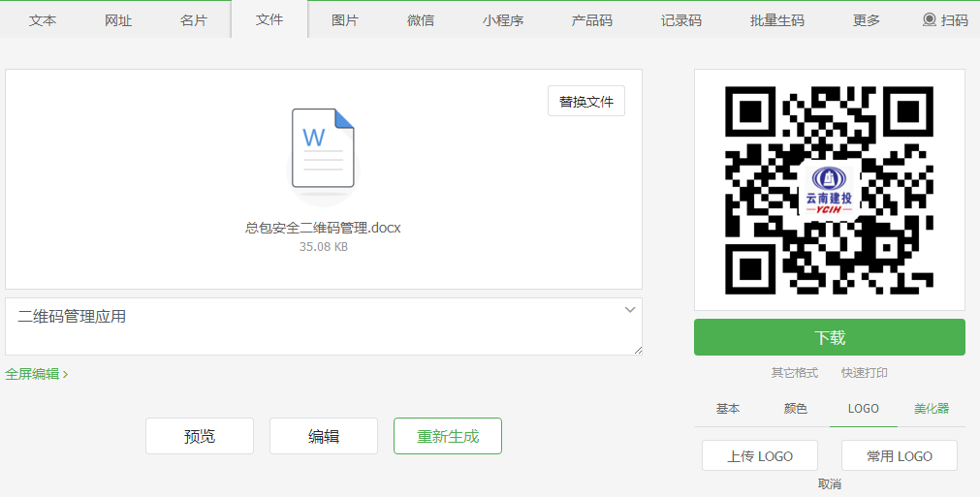Open the 全屏编辑 fullscreen editor link
Screen dimensions: 980x497
tap(37, 374)
